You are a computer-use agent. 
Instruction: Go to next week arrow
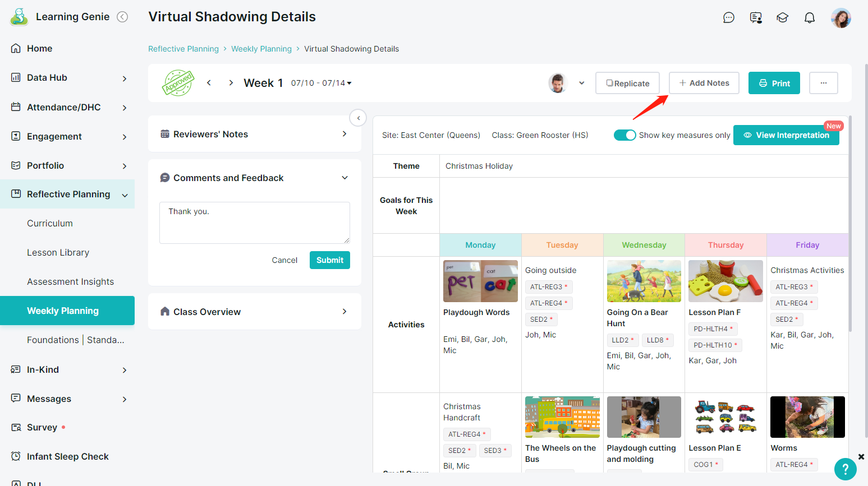pyautogui.click(x=231, y=82)
